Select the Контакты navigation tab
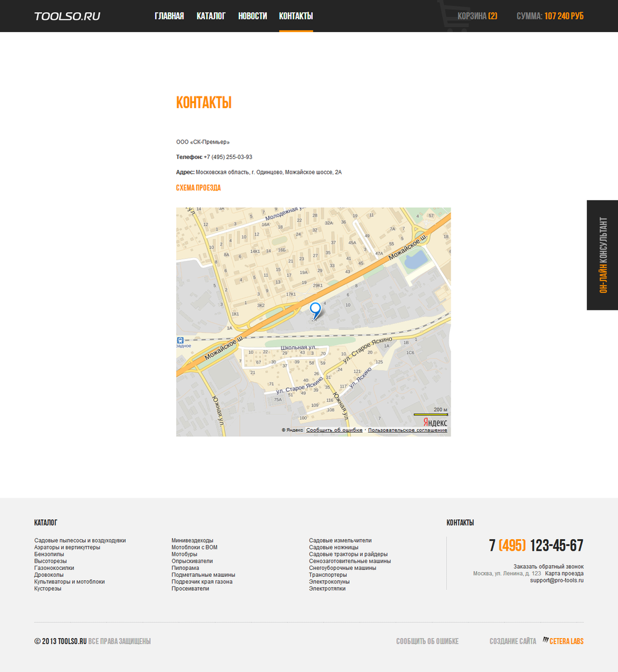The image size is (618, 672). [x=295, y=16]
